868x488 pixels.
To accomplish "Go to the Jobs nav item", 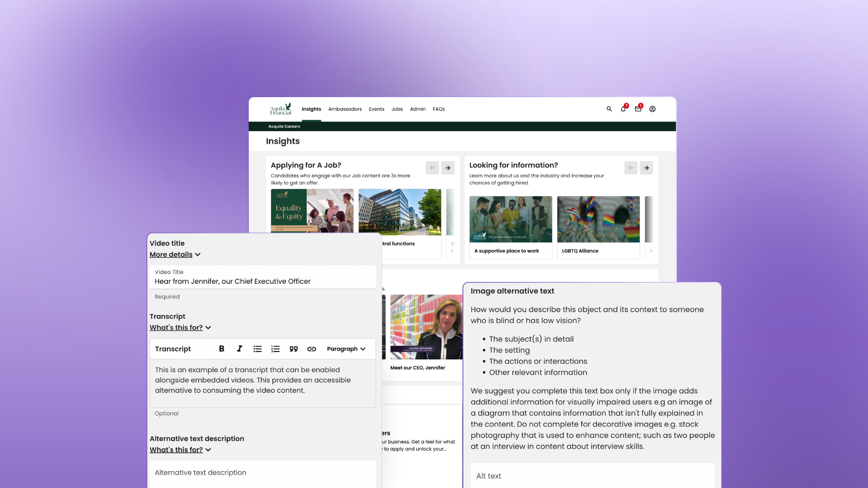I will click(397, 109).
